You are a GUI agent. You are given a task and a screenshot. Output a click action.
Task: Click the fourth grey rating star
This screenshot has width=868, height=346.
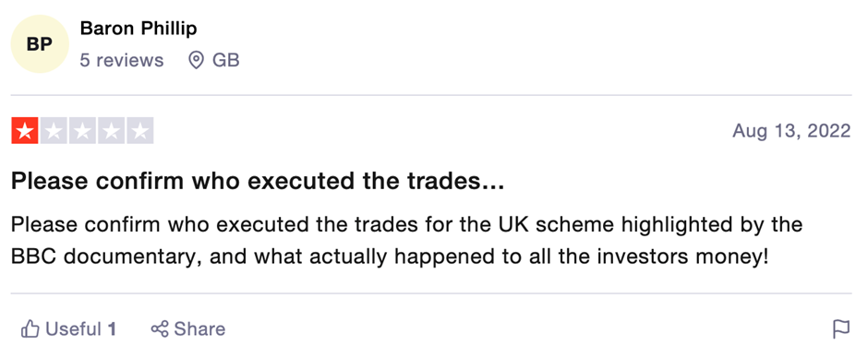click(111, 131)
